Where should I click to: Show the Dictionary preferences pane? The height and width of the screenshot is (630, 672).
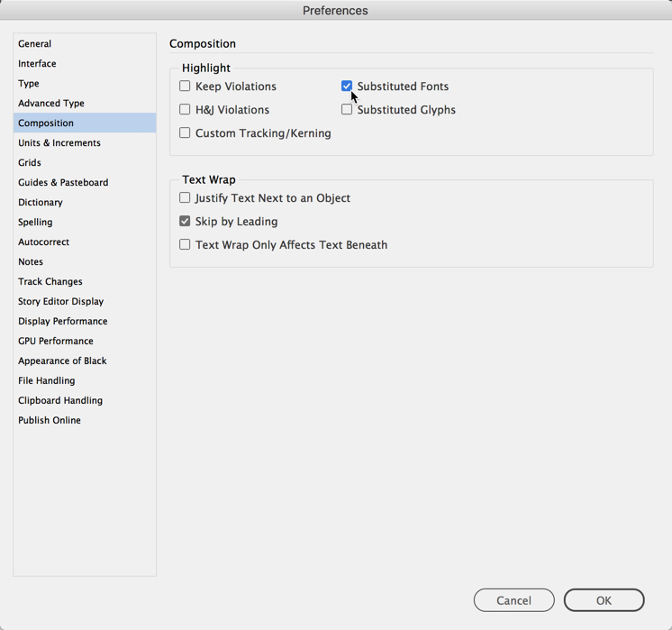(x=41, y=202)
